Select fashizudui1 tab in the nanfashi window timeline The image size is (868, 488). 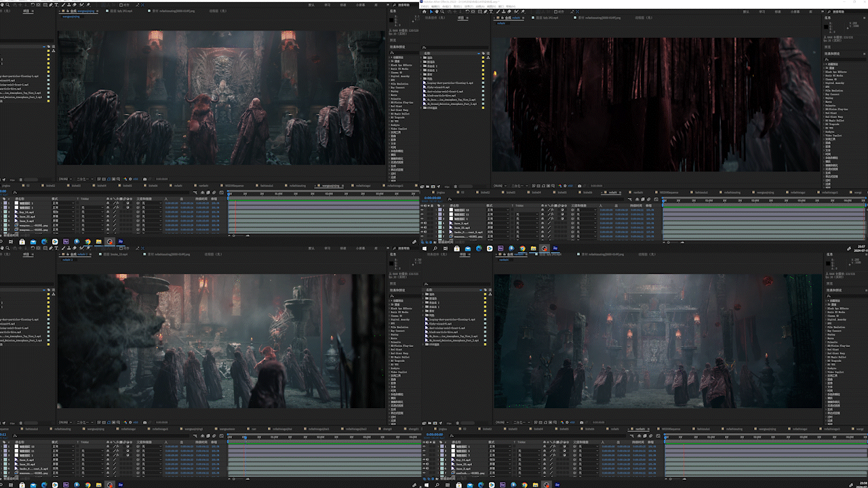703,429
